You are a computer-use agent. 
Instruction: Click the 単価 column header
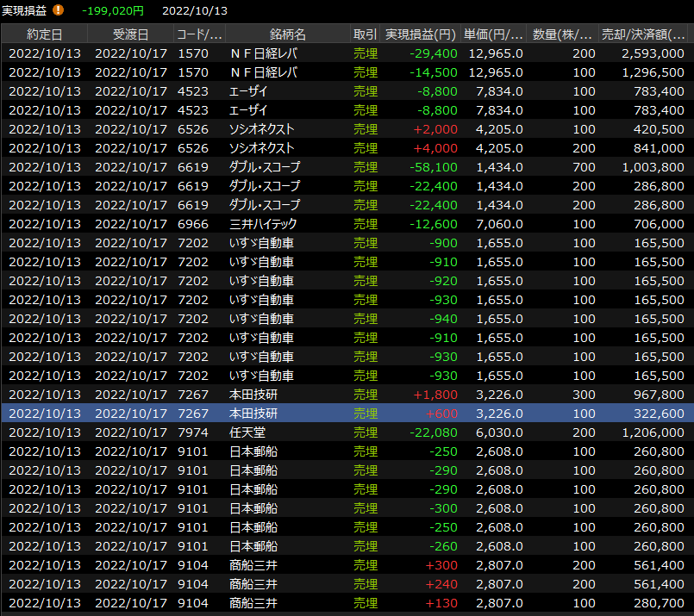click(493, 34)
